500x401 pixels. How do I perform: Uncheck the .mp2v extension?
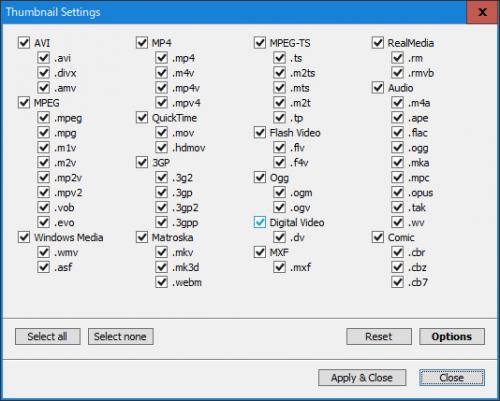(x=44, y=177)
